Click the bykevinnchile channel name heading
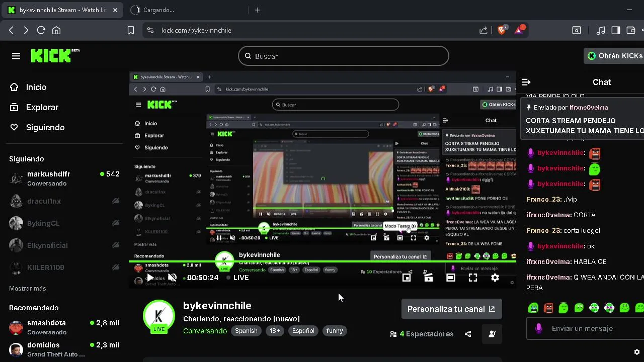The height and width of the screenshot is (362, 644). (217, 306)
